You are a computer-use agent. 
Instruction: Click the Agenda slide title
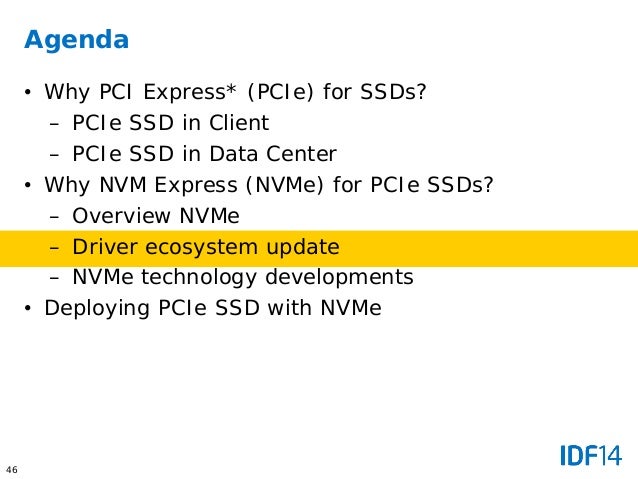pos(76,40)
